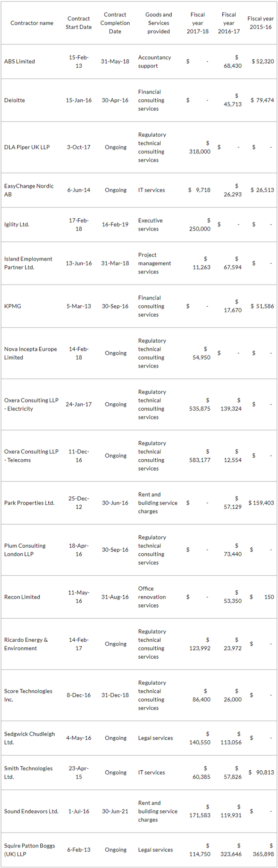This screenshot has height=868, width=278.
Task: Select Oxera Consulting LLP - Electricity cell
Action: coord(31,404)
